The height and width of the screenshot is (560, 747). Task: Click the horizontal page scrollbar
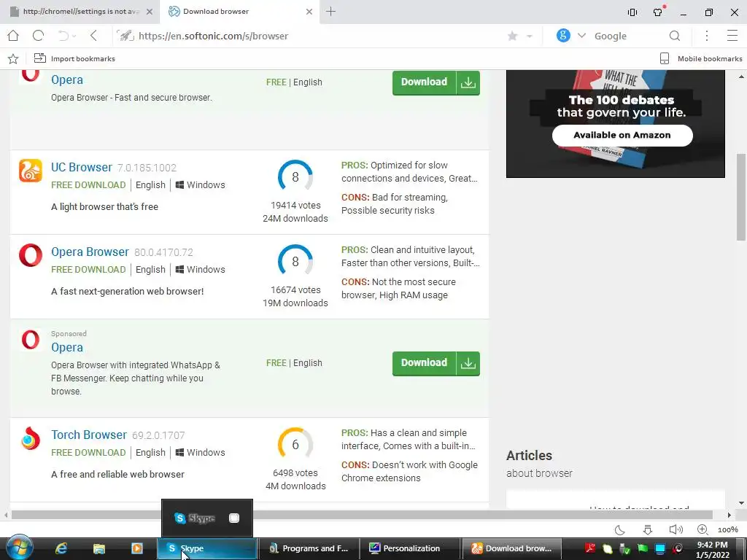point(362,515)
